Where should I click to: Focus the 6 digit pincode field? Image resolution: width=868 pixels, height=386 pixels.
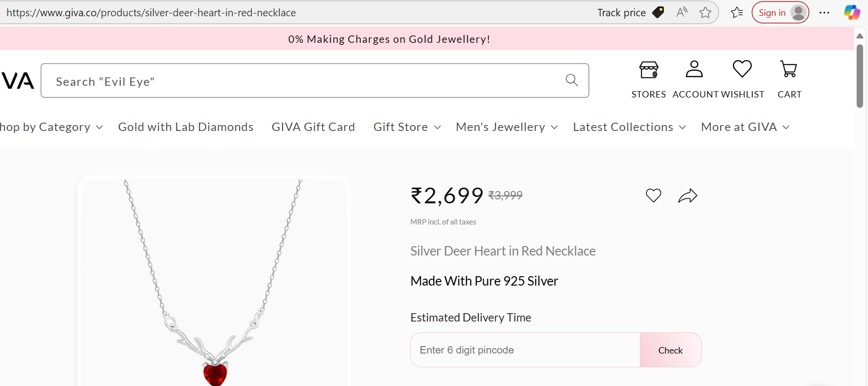pos(525,350)
